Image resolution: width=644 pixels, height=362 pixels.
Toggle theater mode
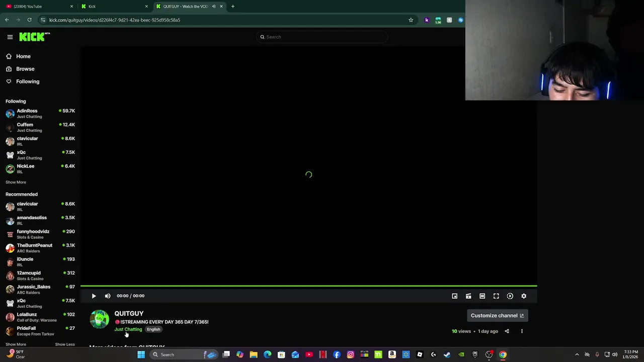coord(482,296)
